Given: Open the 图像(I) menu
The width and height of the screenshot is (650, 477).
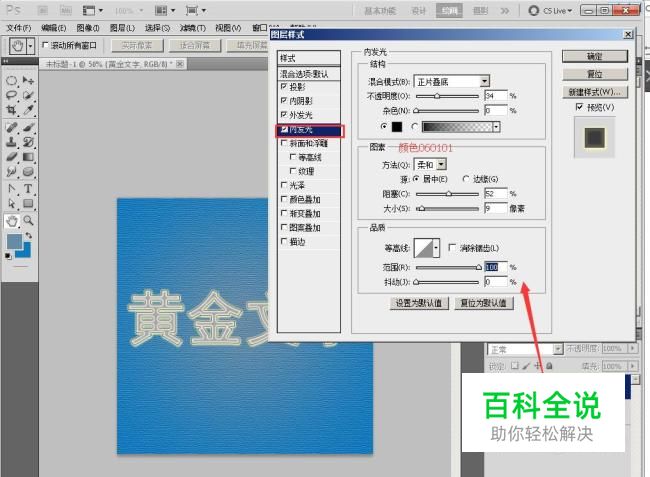Looking at the screenshot, I should click(x=88, y=28).
